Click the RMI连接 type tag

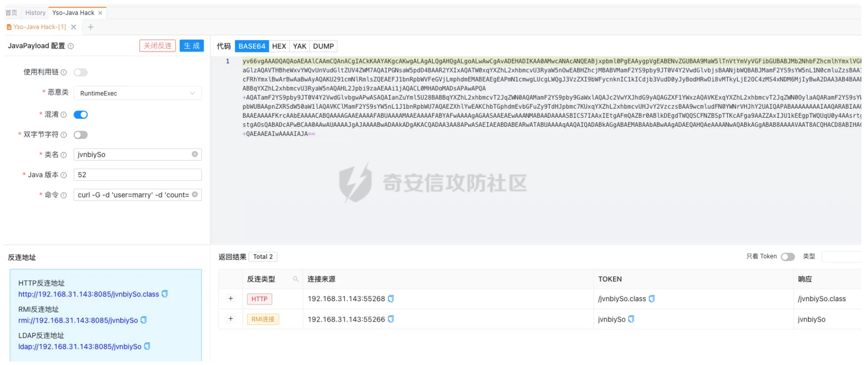pyautogui.click(x=263, y=319)
